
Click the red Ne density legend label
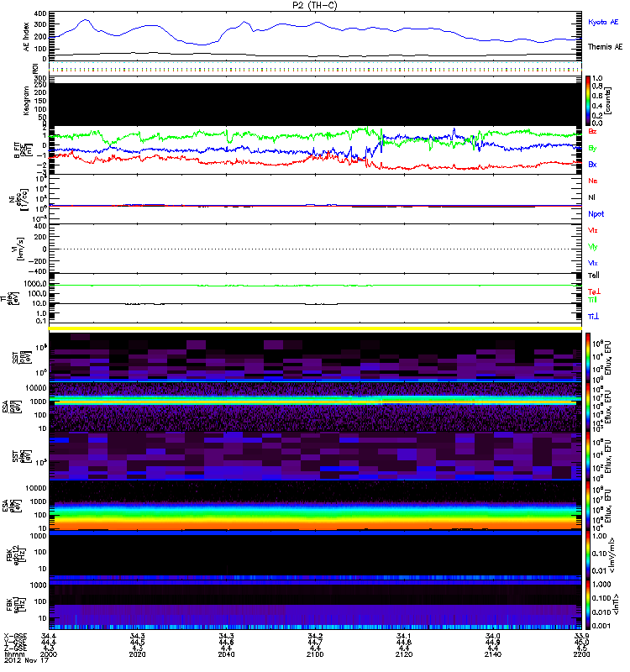click(593, 181)
